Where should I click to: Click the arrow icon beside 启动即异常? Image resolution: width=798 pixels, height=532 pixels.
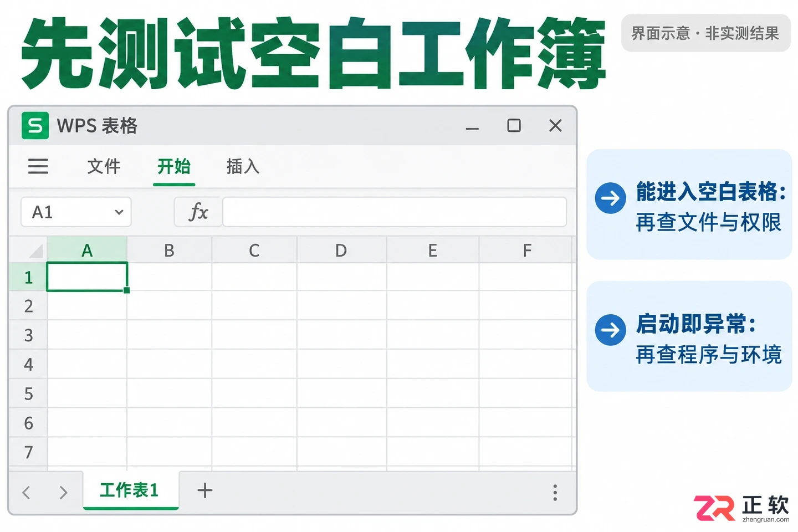[x=610, y=330]
